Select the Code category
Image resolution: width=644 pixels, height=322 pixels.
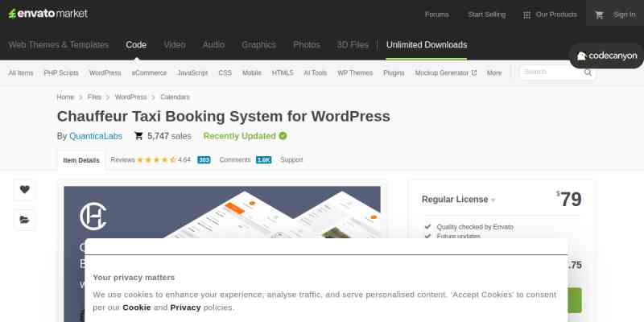tap(136, 45)
